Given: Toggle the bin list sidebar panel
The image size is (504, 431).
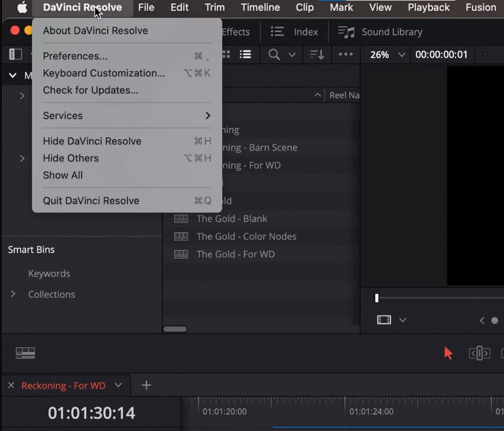Looking at the screenshot, I should point(16,54).
